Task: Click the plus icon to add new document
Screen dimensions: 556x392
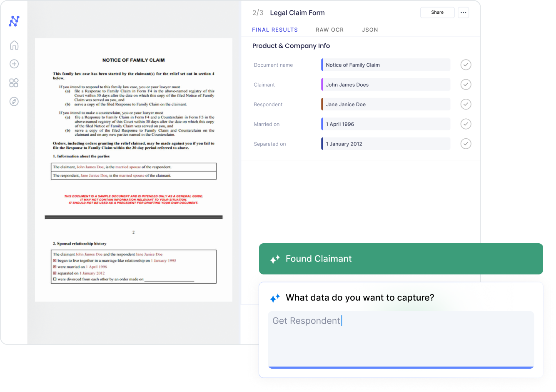Action: click(x=14, y=64)
